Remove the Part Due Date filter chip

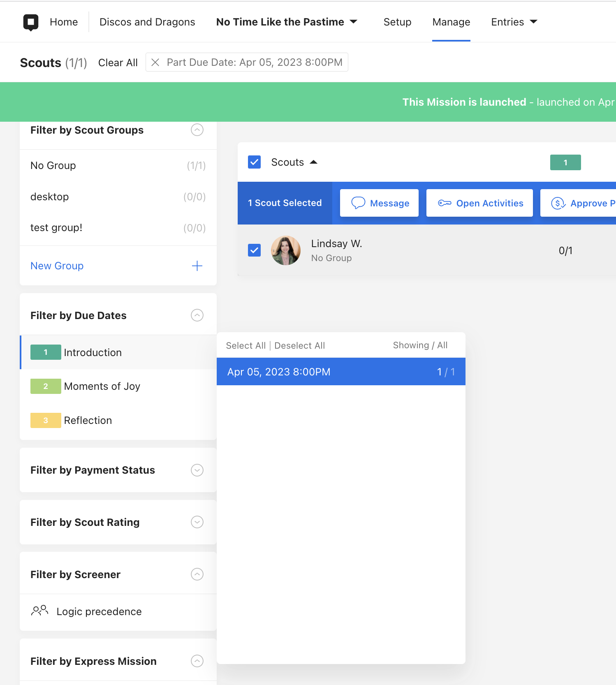tap(155, 62)
